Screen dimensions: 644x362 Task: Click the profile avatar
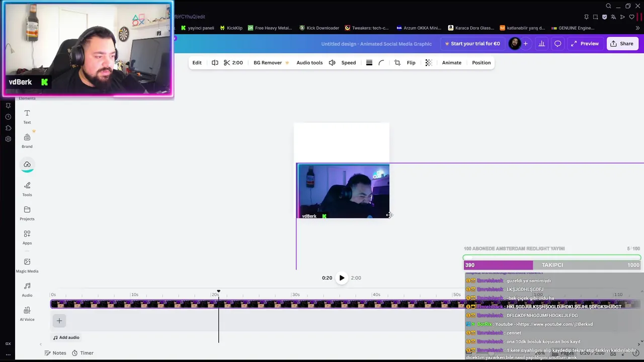(x=514, y=44)
